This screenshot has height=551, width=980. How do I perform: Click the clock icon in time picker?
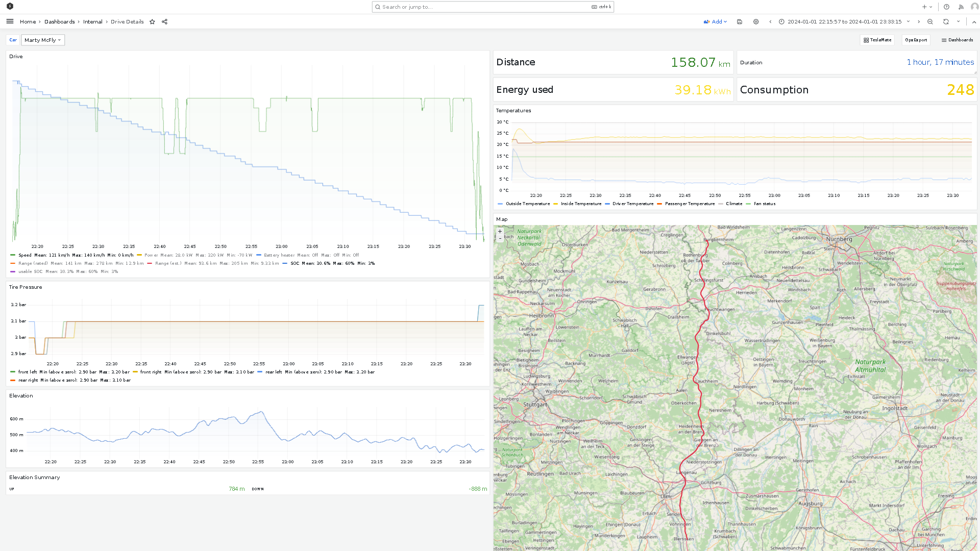click(x=781, y=22)
